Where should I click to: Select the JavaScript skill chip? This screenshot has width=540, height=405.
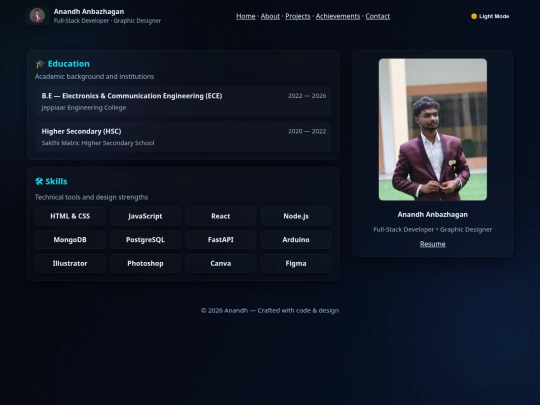[x=145, y=216]
